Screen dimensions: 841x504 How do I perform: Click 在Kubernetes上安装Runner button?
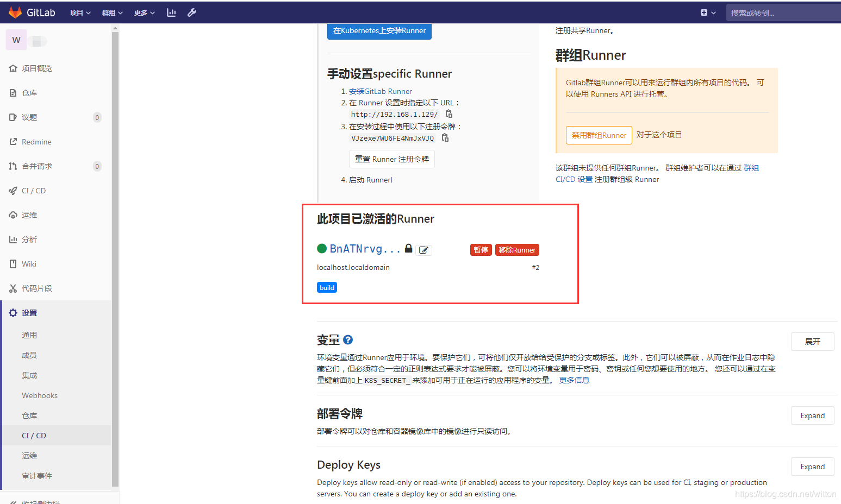point(379,31)
